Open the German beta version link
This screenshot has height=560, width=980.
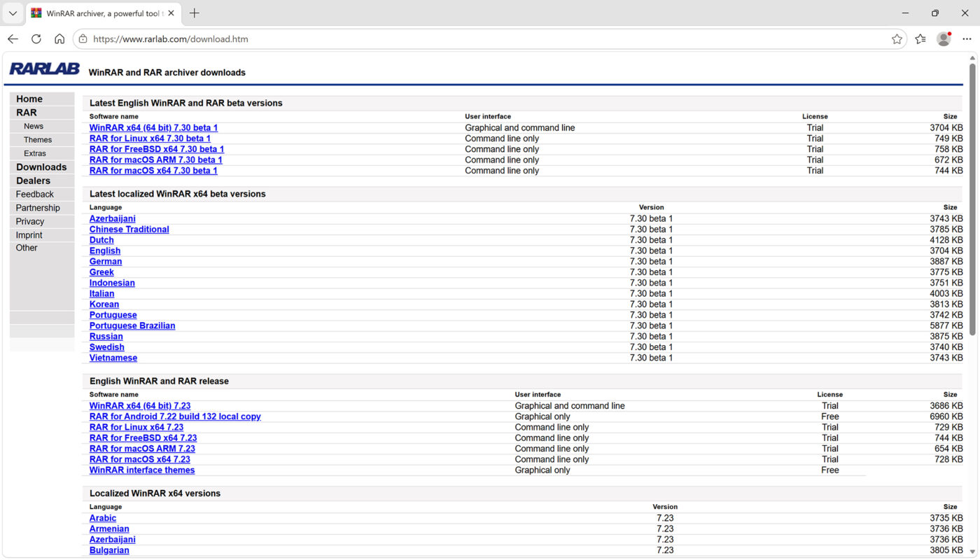coord(106,262)
